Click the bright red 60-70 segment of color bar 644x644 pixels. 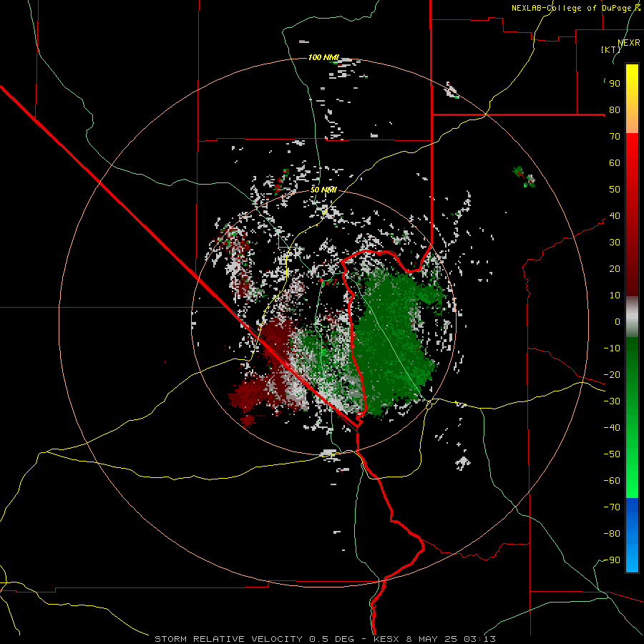tap(632, 148)
